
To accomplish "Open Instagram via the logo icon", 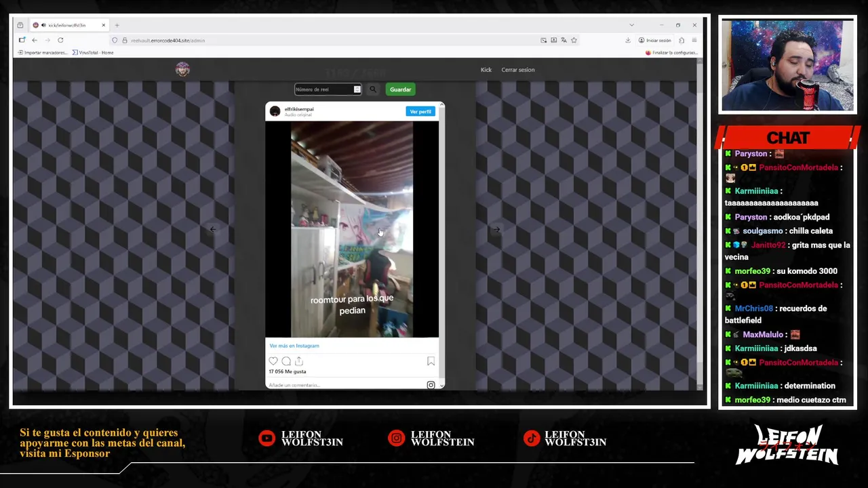I will 431,385.
